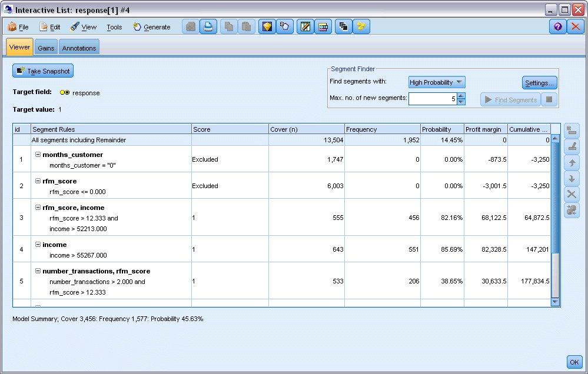Click the Cumulative column header

point(529,129)
